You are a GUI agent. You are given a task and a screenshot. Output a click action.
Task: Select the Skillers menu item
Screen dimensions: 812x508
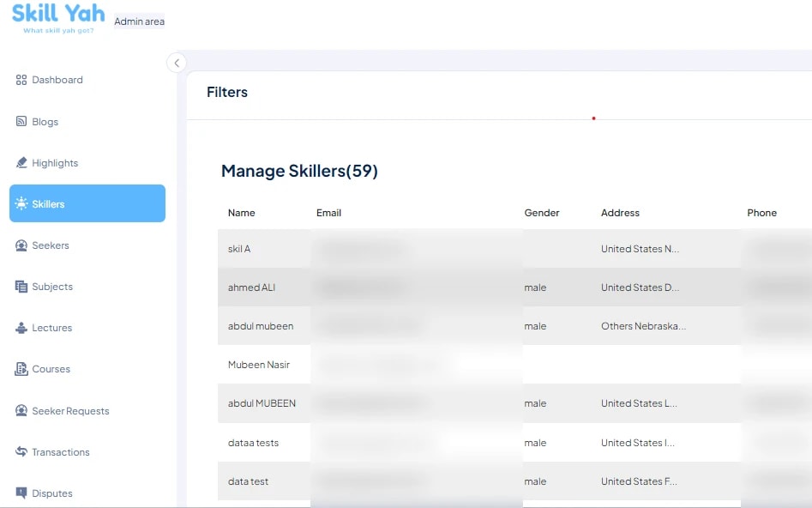pyautogui.click(x=87, y=203)
